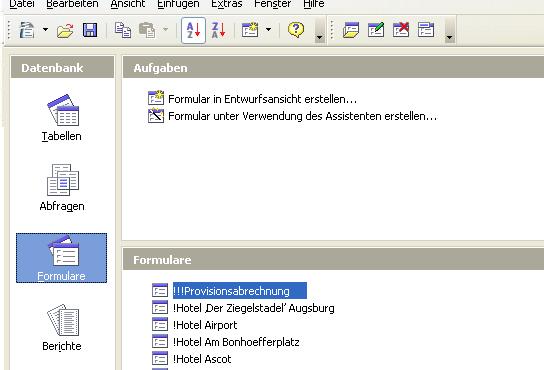Click the Formulare section header
Viewport: 544px width, 370px height.
tap(333, 259)
